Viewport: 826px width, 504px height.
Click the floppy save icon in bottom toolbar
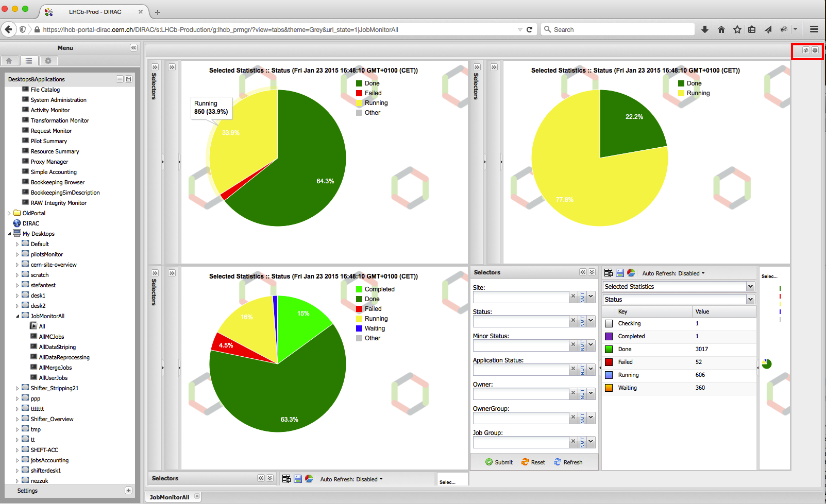pos(298,479)
